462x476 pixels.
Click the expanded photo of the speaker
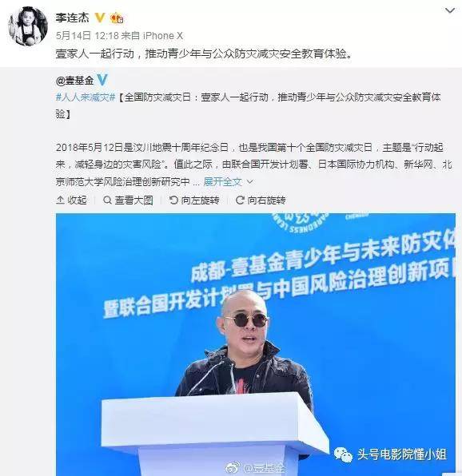pos(256,344)
